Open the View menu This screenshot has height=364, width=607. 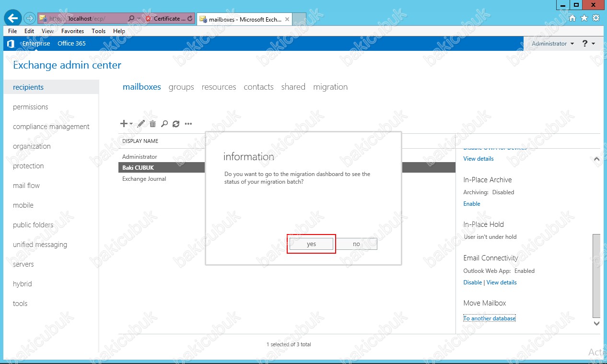coord(47,31)
